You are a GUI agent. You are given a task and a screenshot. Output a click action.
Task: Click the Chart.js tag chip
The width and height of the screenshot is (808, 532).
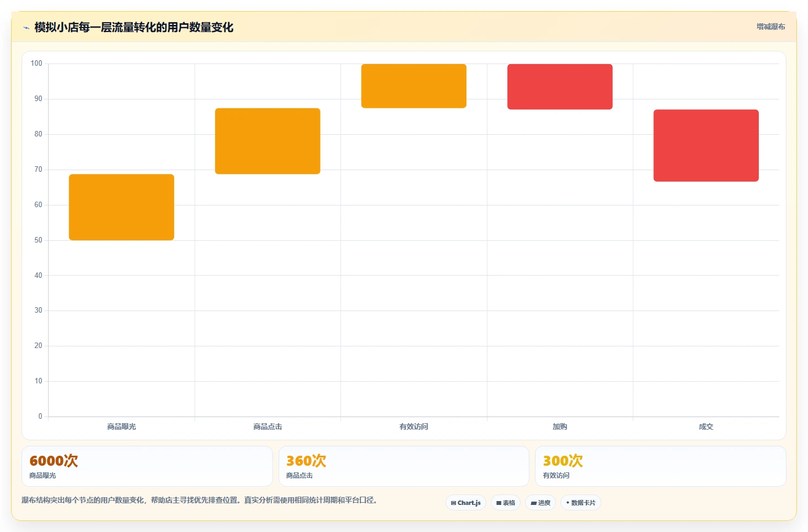click(465, 503)
